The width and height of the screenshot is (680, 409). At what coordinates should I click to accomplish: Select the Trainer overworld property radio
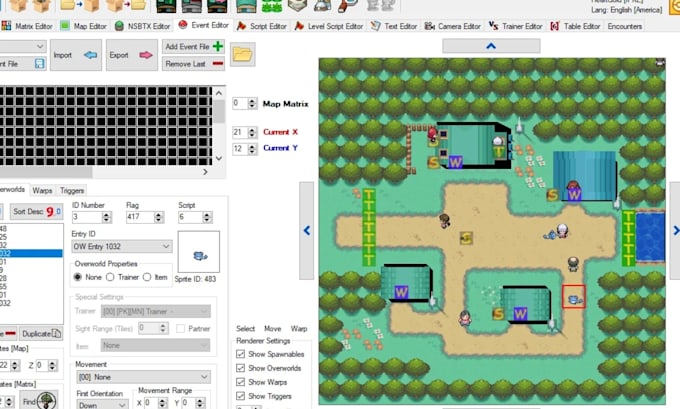(110, 277)
